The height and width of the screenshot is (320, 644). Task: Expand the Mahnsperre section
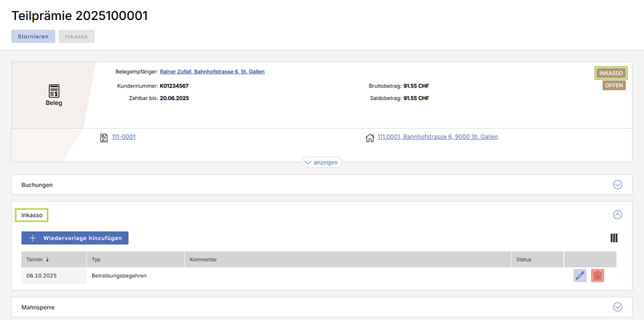[x=617, y=306]
